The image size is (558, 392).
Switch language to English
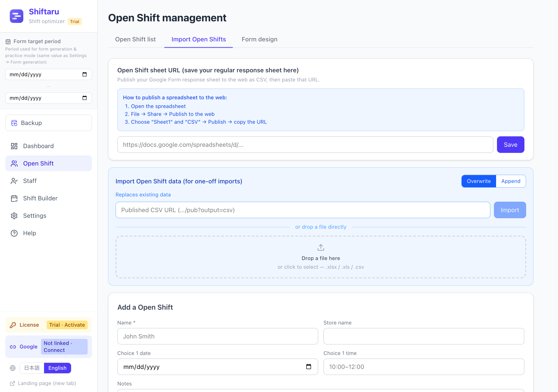pyautogui.click(x=57, y=368)
